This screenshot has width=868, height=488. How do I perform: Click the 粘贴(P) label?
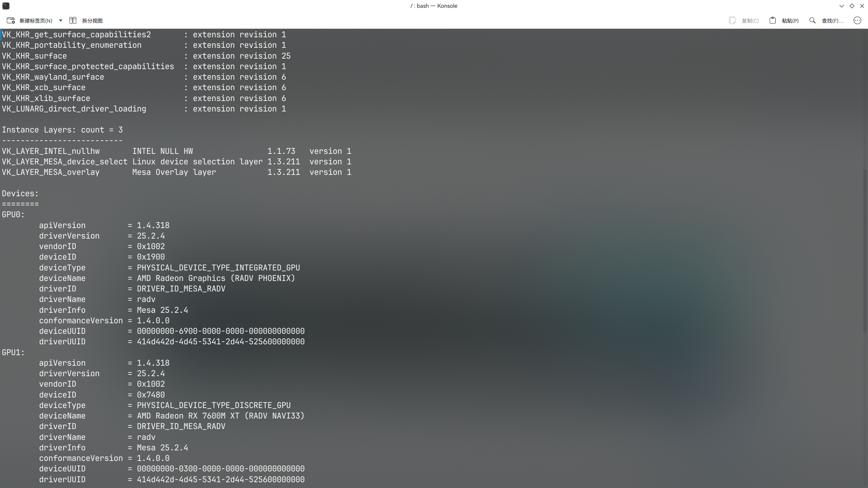pyautogui.click(x=790, y=21)
